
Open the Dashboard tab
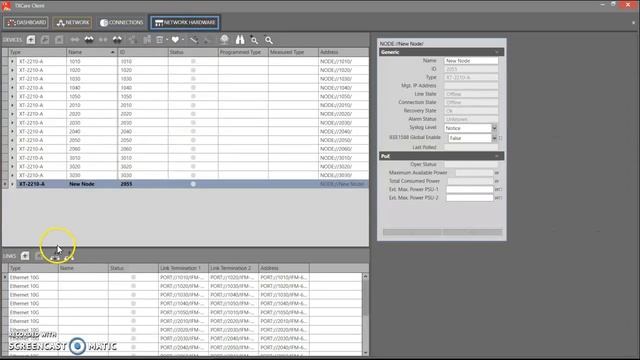click(x=26, y=22)
